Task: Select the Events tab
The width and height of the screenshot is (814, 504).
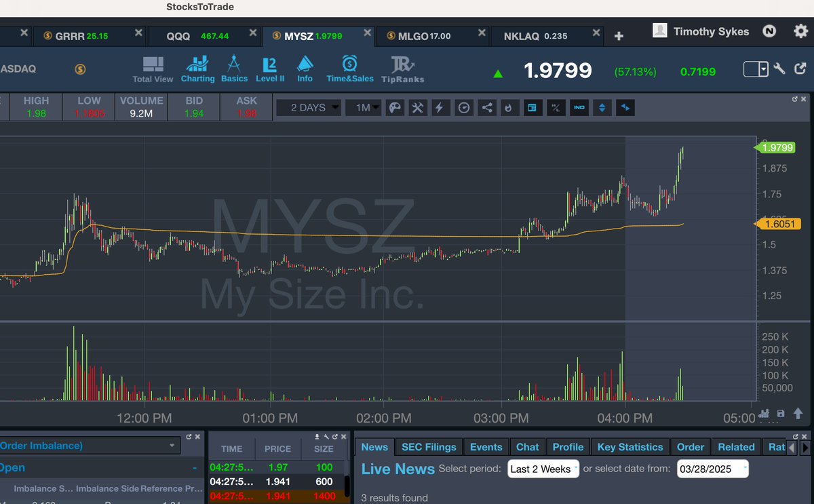Action: (x=486, y=447)
